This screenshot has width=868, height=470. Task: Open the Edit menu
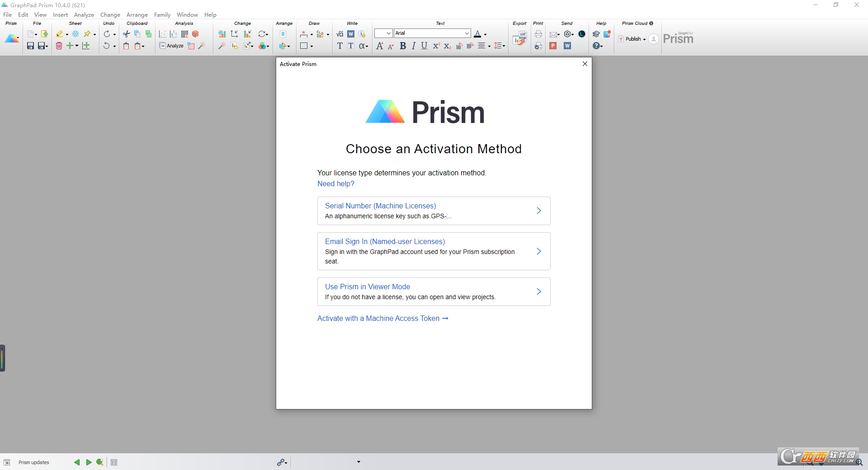click(x=23, y=14)
